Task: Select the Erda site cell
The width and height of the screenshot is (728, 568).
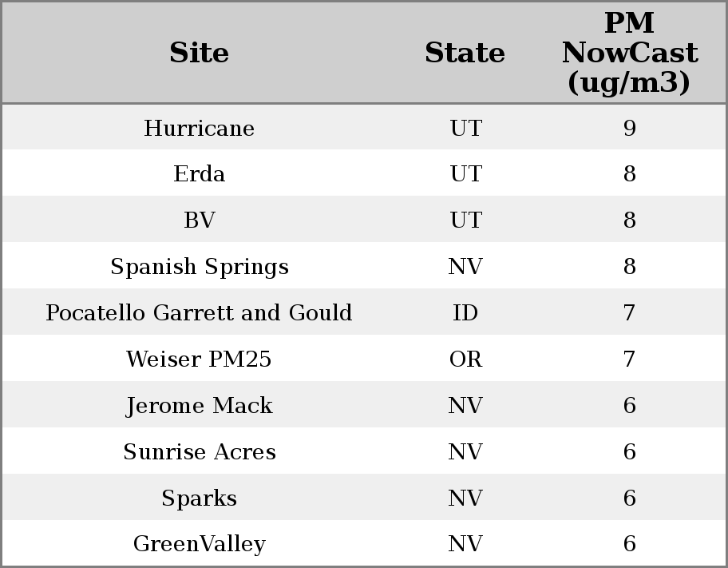Action: [x=199, y=174]
